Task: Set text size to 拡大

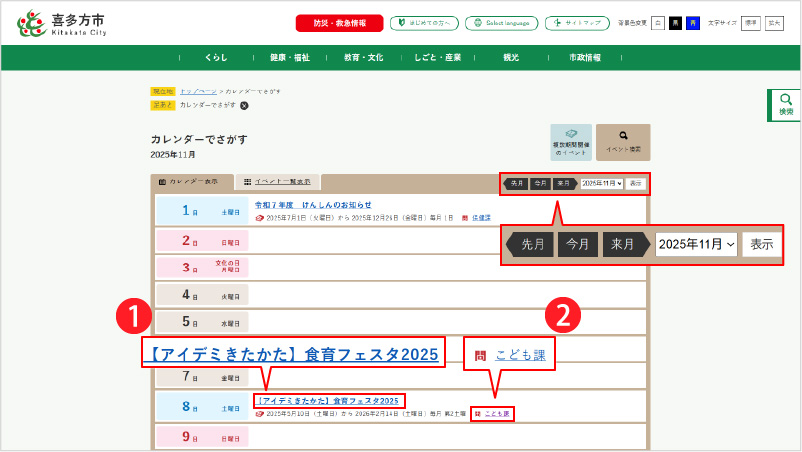Action: click(774, 23)
